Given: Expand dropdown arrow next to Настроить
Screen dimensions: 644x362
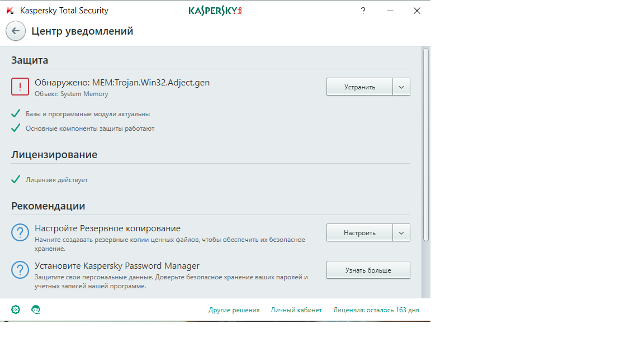Looking at the screenshot, I should 401,233.
